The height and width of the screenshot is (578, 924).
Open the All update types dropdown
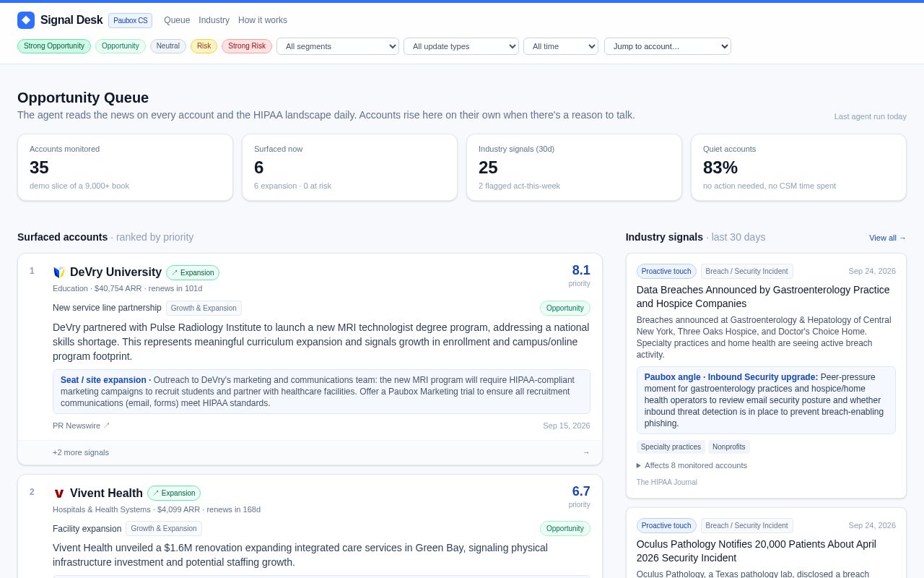pyautogui.click(x=461, y=46)
